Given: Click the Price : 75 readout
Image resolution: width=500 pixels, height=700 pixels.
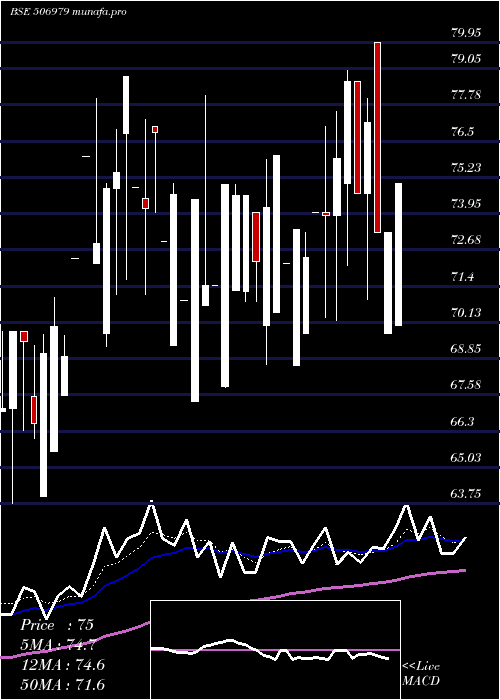Looking at the screenshot, I should [x=56, y=625].
